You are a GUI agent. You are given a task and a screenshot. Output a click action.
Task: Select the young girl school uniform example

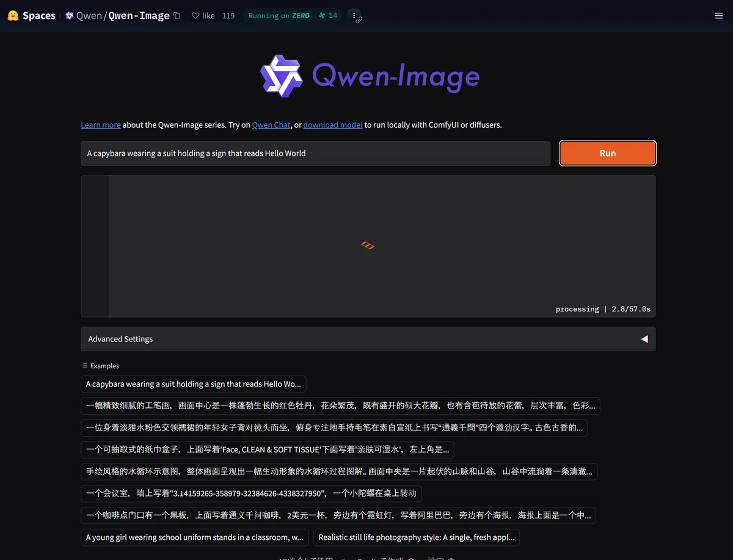point(195,537)
